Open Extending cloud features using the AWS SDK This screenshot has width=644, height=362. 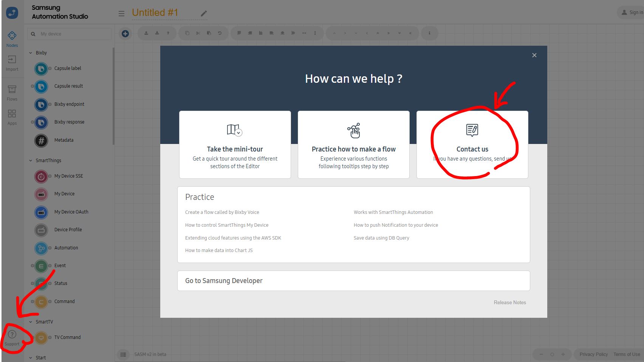pyautogui.click(x=233, y=238)
